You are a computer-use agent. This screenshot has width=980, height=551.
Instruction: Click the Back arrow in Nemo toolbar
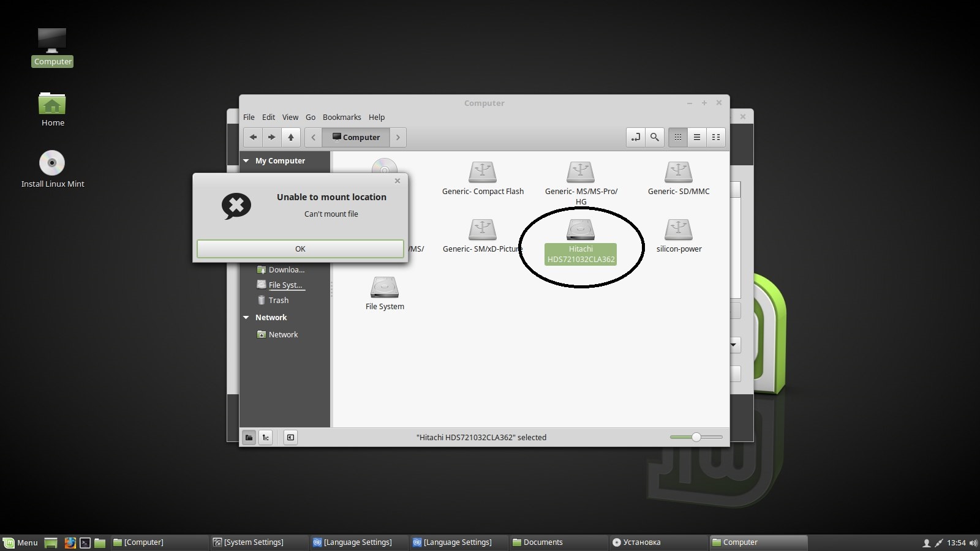click(253, 137)
